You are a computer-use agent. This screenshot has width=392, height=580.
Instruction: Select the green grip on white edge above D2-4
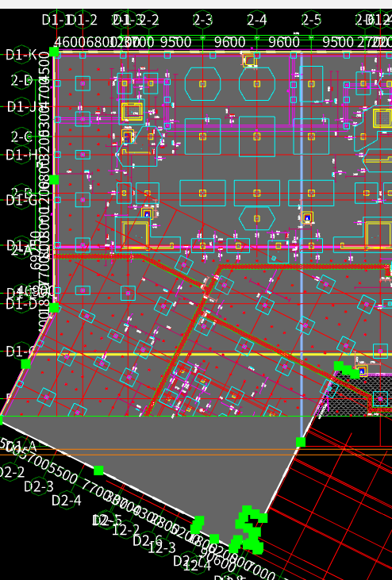click(x=98, y=471)
